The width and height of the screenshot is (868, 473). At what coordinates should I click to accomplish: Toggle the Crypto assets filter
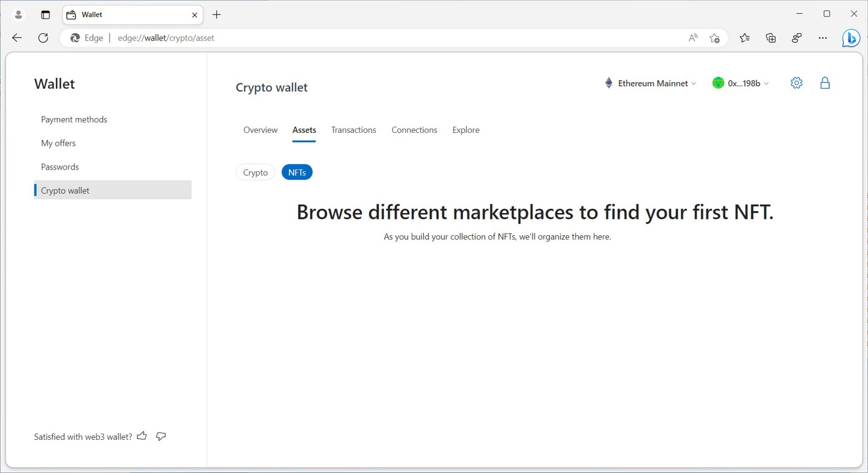[x=255, y=173]
